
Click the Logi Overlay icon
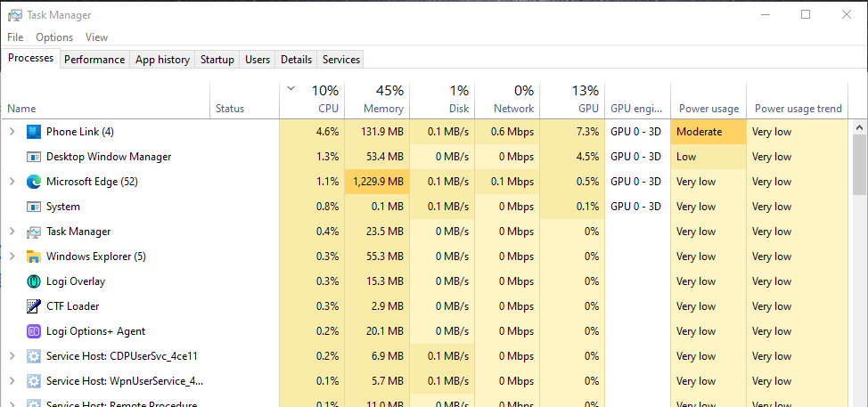pos(34,281)
